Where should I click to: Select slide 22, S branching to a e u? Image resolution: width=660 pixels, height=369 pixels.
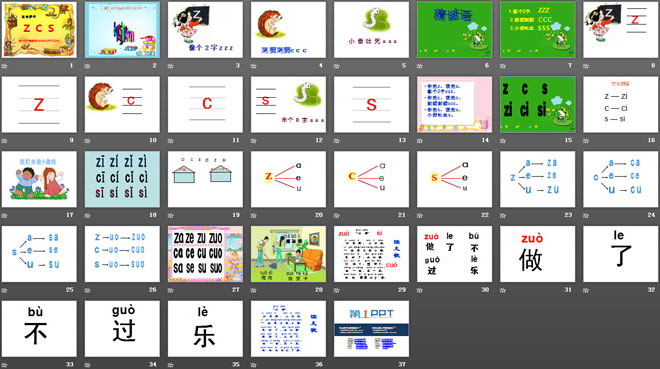coord(455,179)
